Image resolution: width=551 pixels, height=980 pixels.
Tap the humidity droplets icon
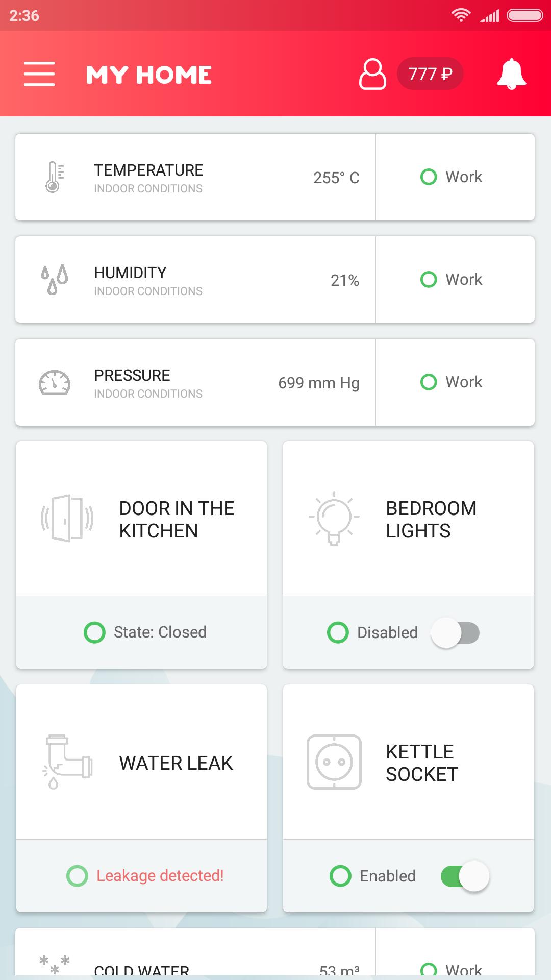pyautogui.click(x=54, y=280)
